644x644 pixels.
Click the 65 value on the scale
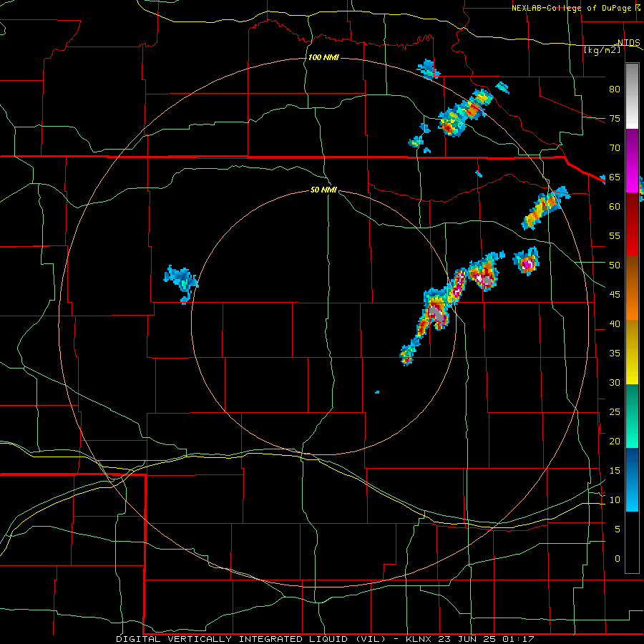click(615, 177)
